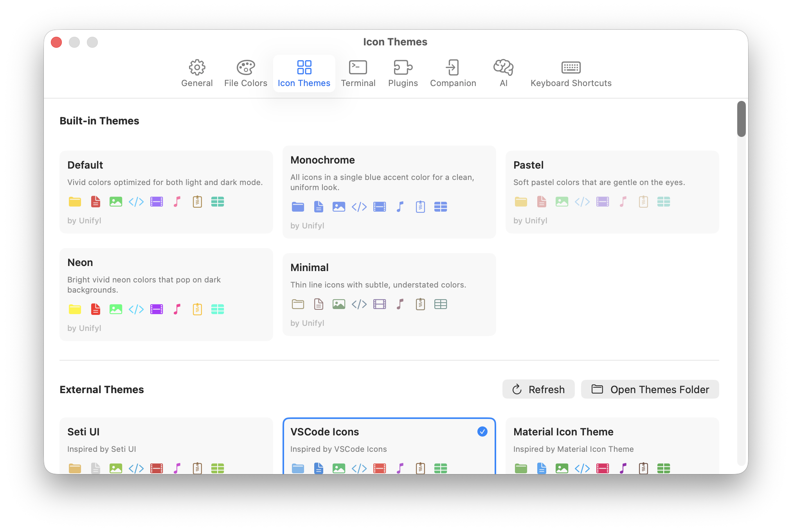Choose the Pastel theme card

click(x=612, y=192)
